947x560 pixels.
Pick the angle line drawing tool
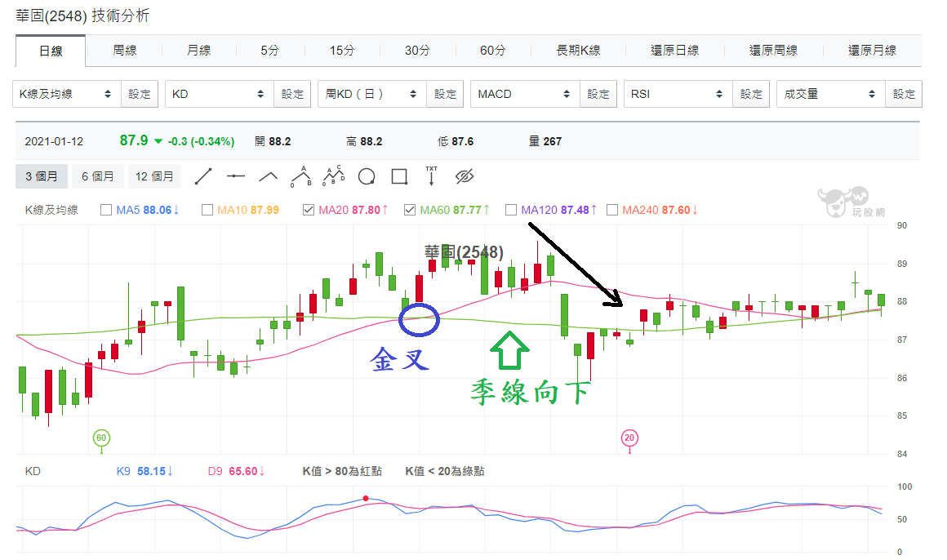point(268,176)
